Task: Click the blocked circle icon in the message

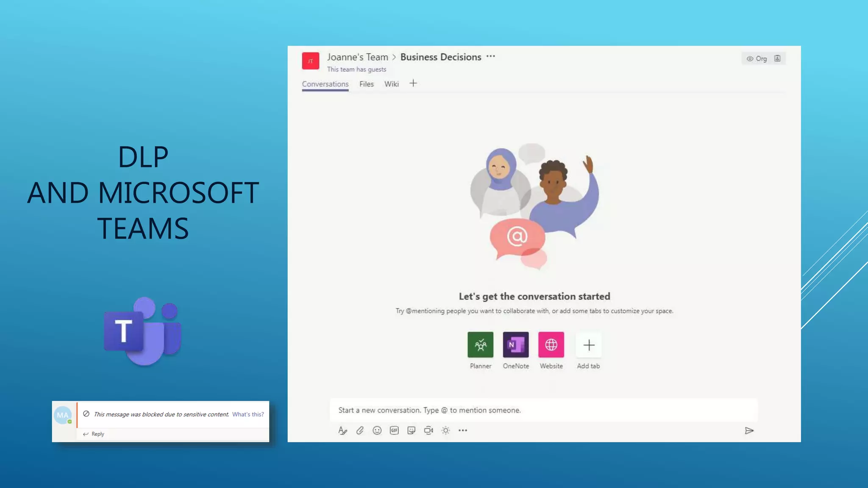Action: point(86,414)
